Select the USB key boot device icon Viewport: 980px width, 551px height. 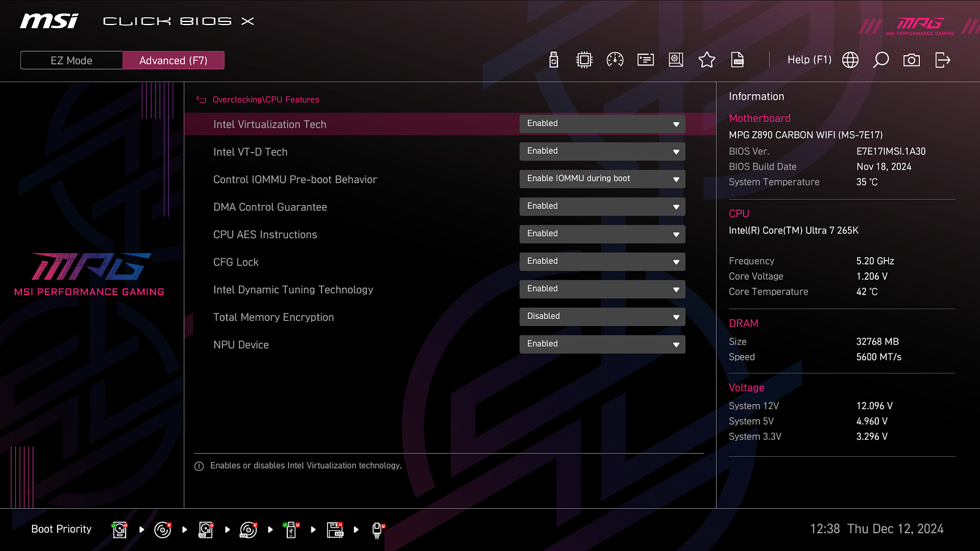(292, 530)
